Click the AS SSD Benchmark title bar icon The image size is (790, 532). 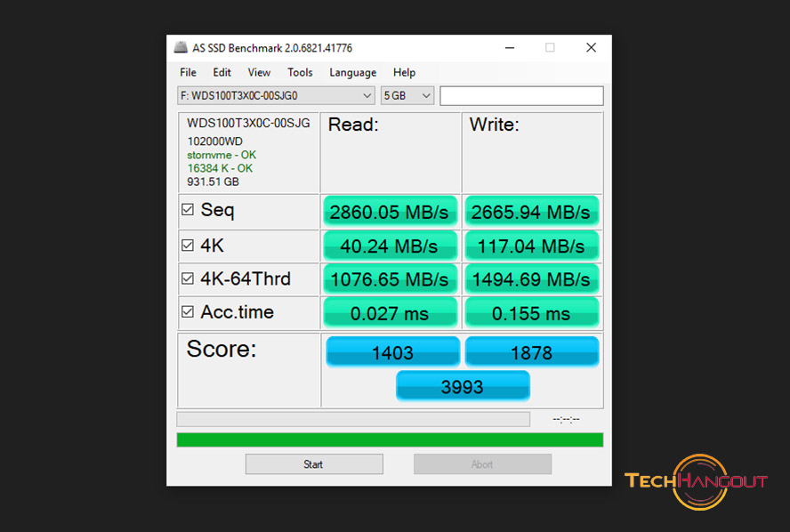(x=181, y=47)
